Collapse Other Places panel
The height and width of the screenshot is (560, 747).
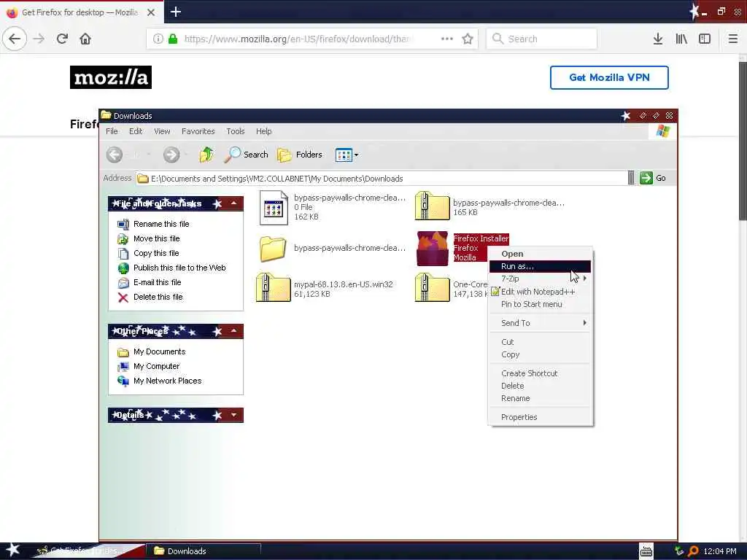[234, 331]
